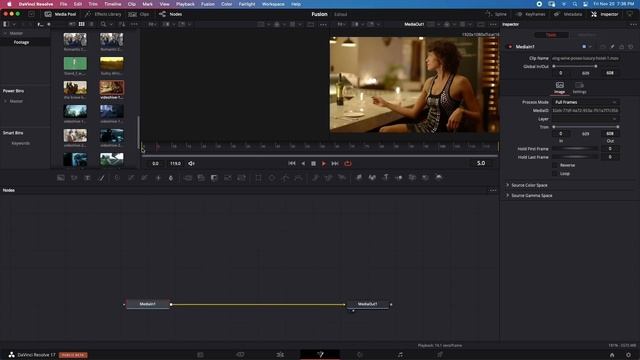This screenshot has height=360, width=640.
Task: Open the Layer dropdown
Action: point(585,119)
